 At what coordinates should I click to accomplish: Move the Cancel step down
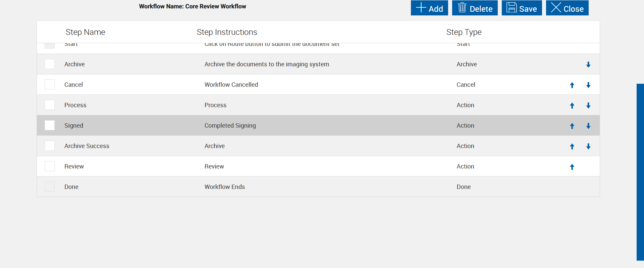click(588, 85)
